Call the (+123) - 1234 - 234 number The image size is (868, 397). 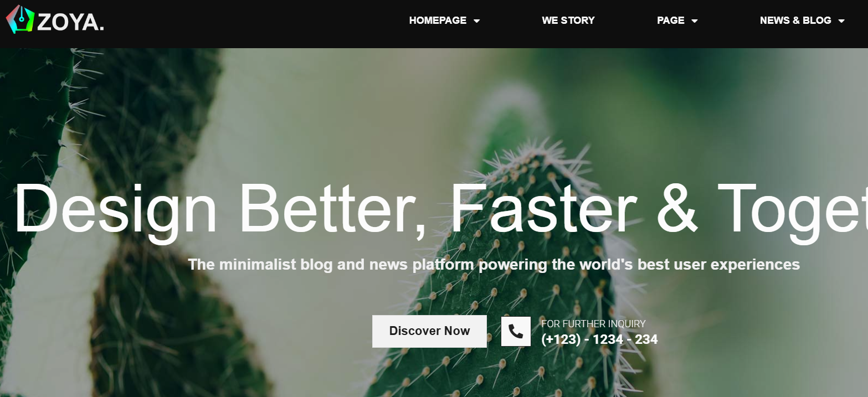(x=599, y=339)
